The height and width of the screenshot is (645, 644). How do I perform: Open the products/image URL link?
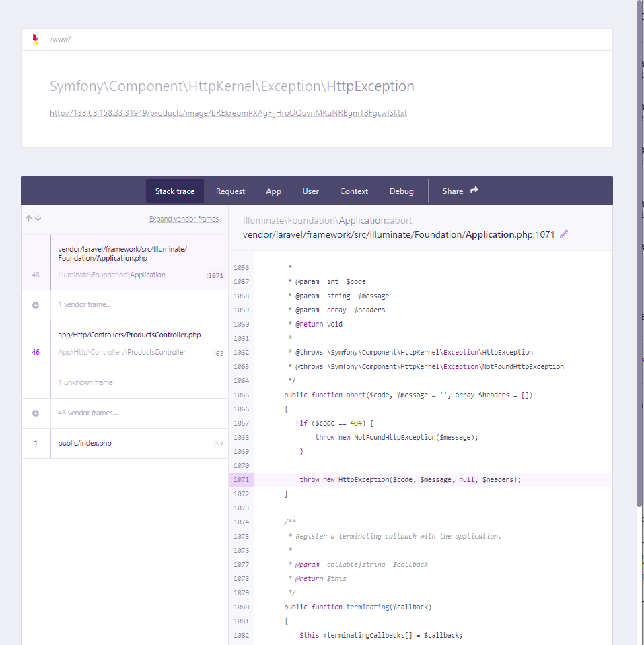(228, 113)
